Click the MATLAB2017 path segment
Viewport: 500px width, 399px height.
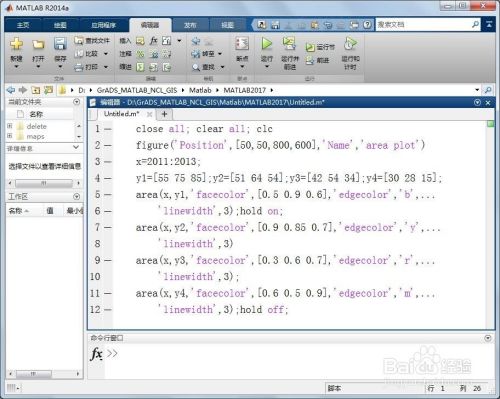coord(244,90)
